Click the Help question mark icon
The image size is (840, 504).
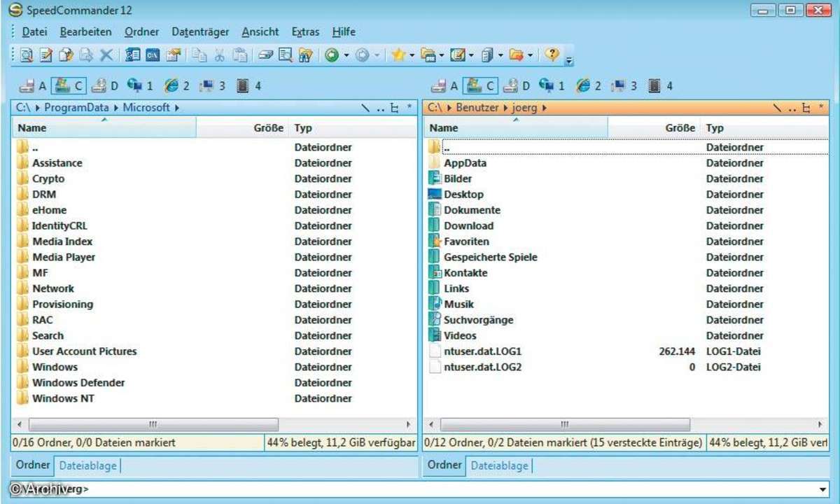click(x=552, y=55)
